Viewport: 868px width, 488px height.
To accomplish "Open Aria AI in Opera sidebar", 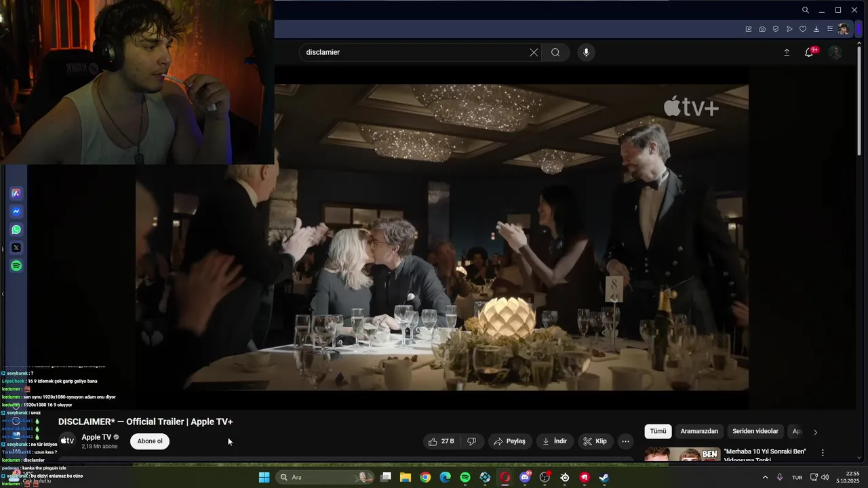I will coord(16,193).
